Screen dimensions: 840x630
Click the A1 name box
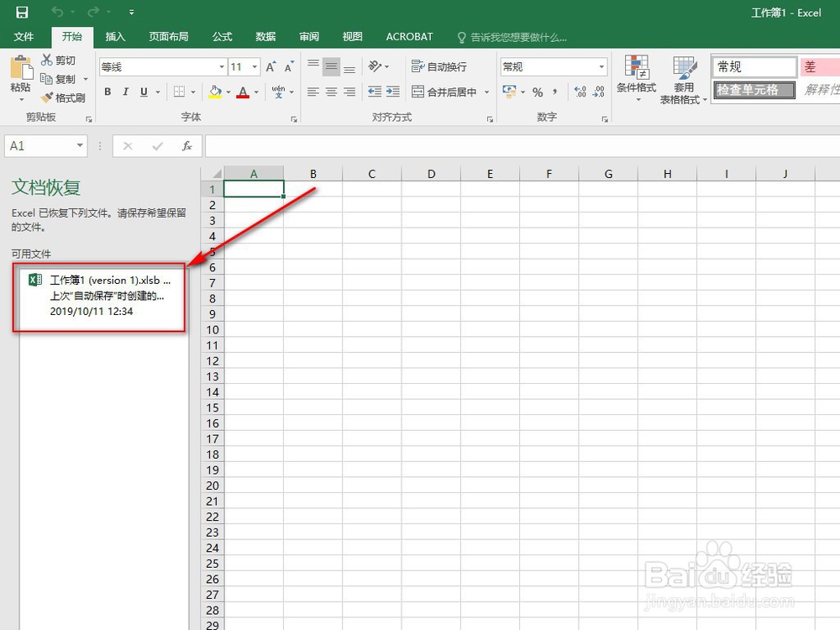tap(46, 145)
